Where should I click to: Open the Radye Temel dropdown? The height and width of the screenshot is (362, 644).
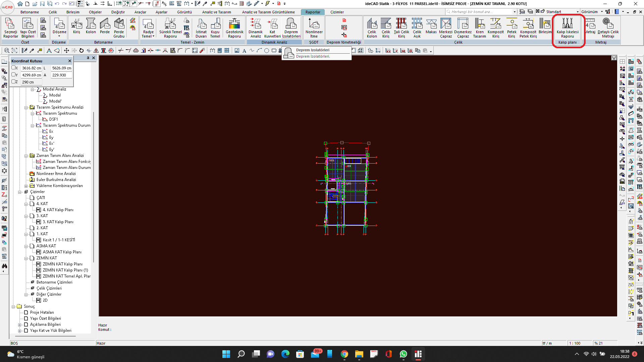pos(153,36)
